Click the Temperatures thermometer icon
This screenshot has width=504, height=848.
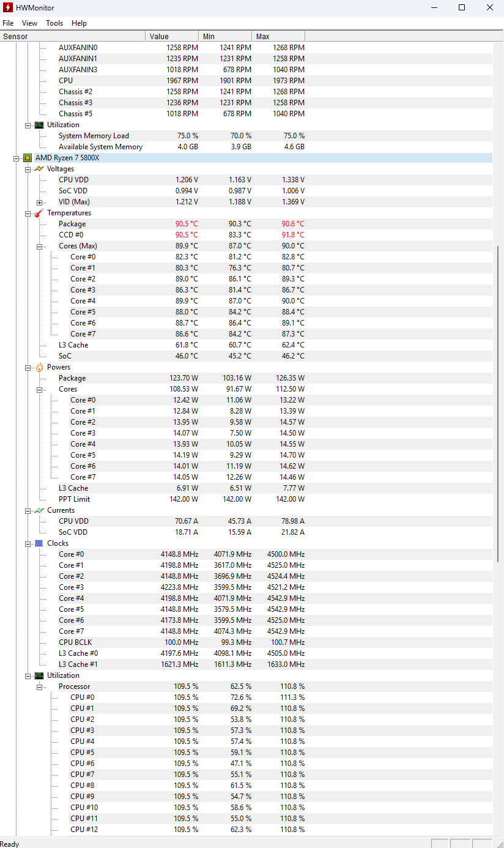click(39, 213)
